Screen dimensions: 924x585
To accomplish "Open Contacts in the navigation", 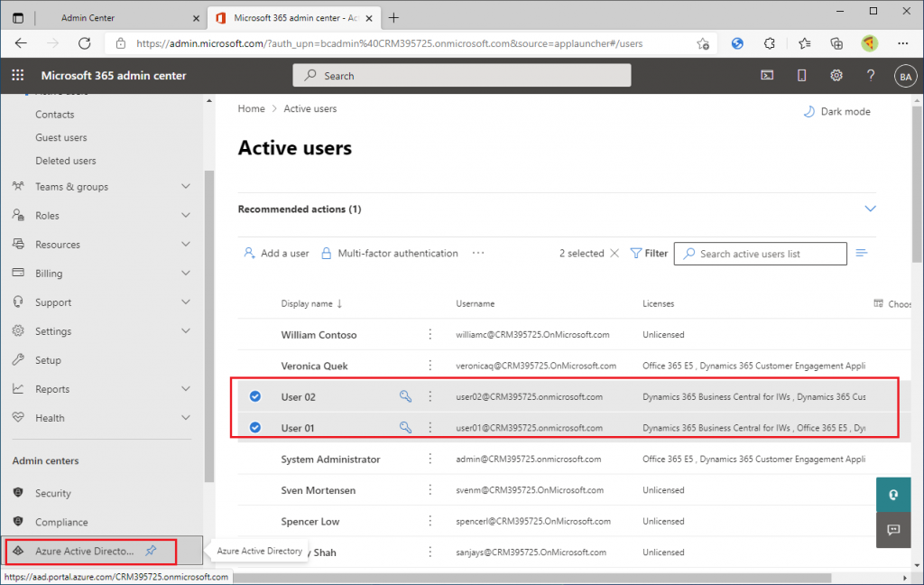I will [x=55, y=115].
